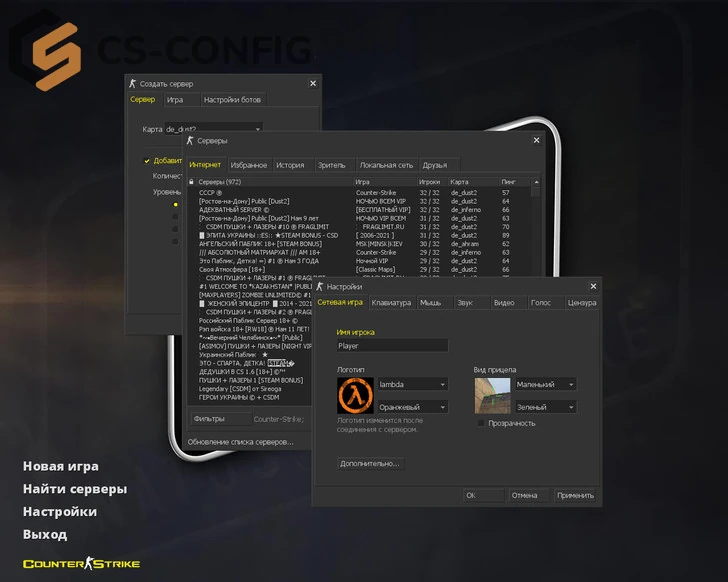Uncheck the Добавить checkbox in Создать сервер
The width and height of the screenshot is (728, 582).
tap(146, 160)
